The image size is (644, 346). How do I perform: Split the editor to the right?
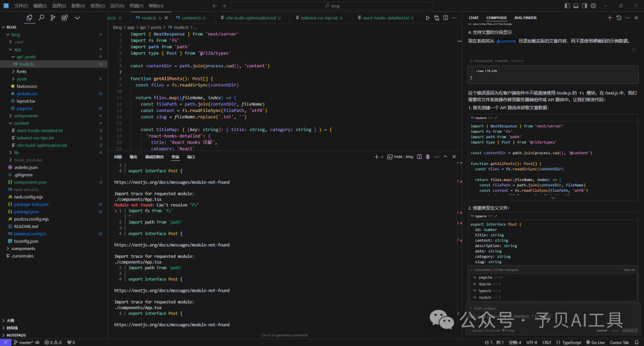pyautogui.click(x=445, y=18)
